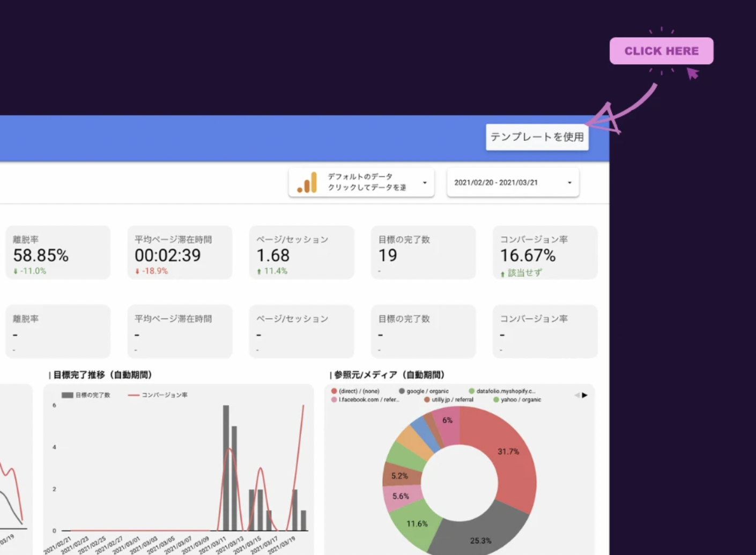Click the empty コンバージョン率 card in the second row
The width and height of the screenshot is (756, 555).
545,331
